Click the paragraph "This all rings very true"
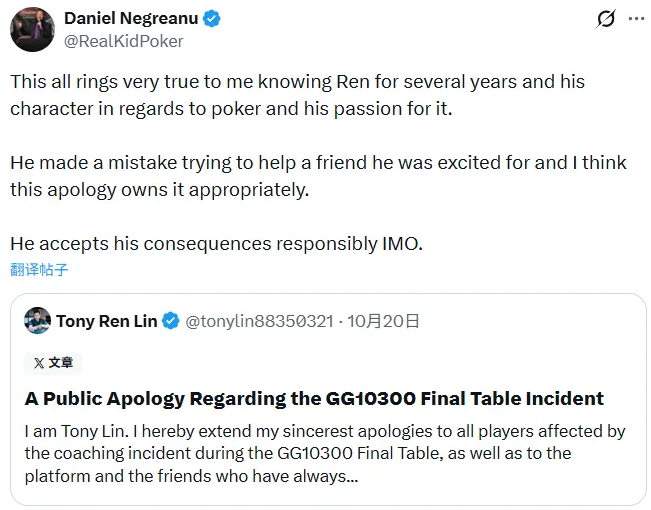This screenshot has height=510, width=651. tap(297, 94)
